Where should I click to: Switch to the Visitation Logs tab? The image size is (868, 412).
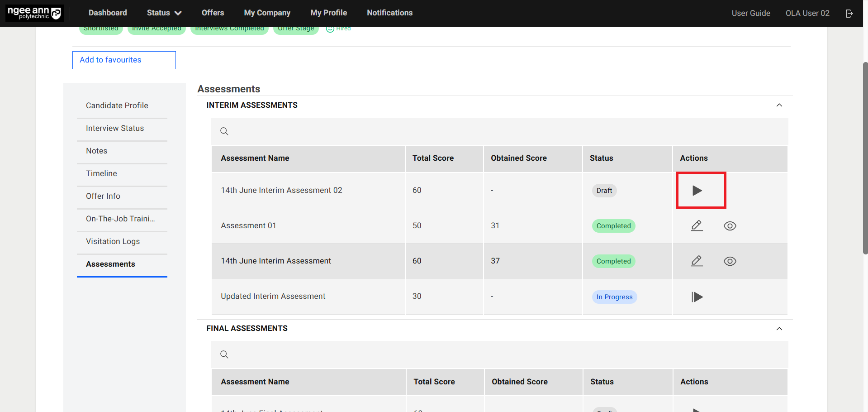click(113, 241)
